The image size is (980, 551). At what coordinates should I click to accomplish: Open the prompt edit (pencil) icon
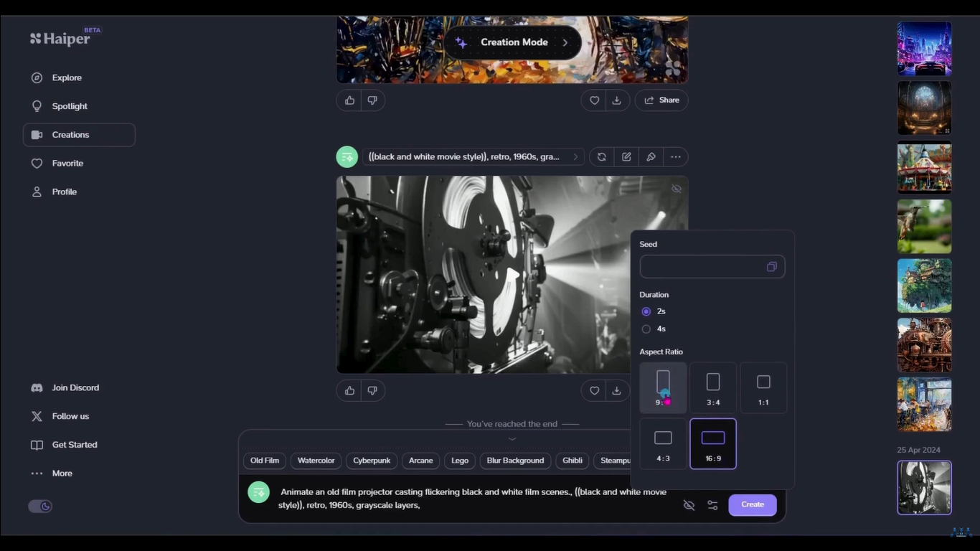[626, 156]
